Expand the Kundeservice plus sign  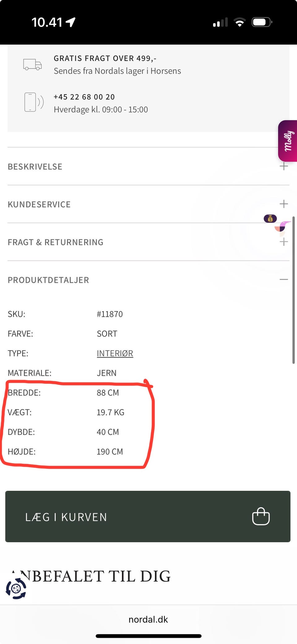coord(283,204)
